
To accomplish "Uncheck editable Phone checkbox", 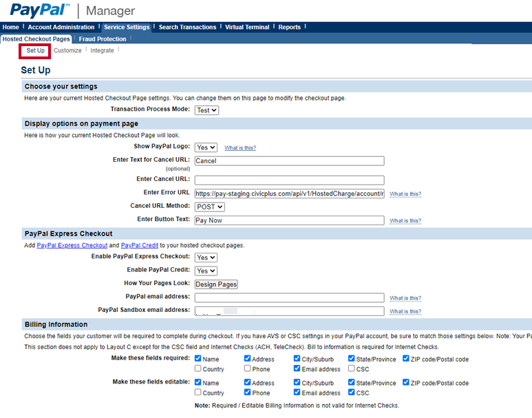I will tap(247, 392).
